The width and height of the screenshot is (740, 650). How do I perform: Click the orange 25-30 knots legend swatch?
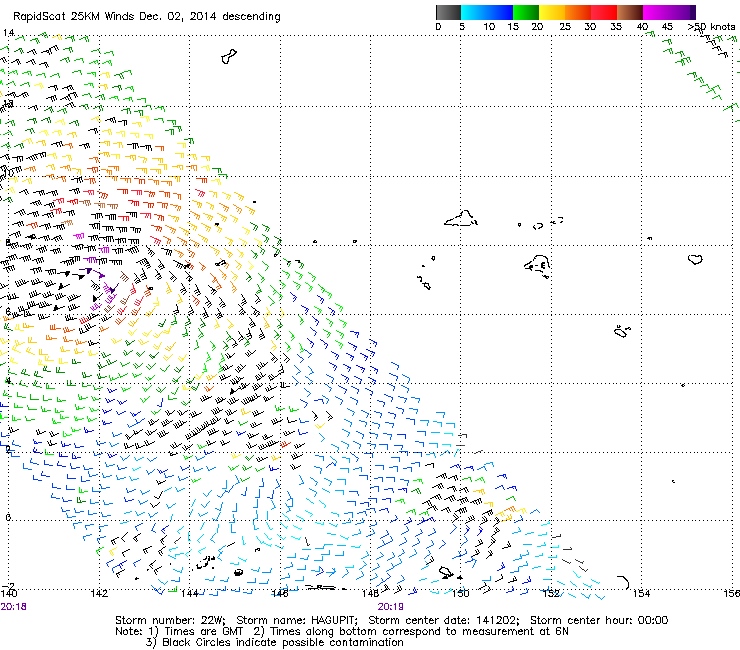pyautogui.click(x=578, y=12)
